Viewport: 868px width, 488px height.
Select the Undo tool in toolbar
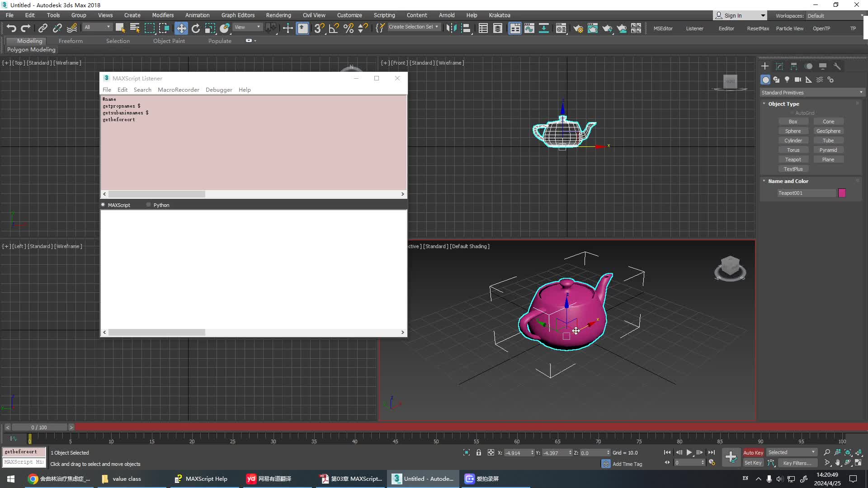point(11,28)
